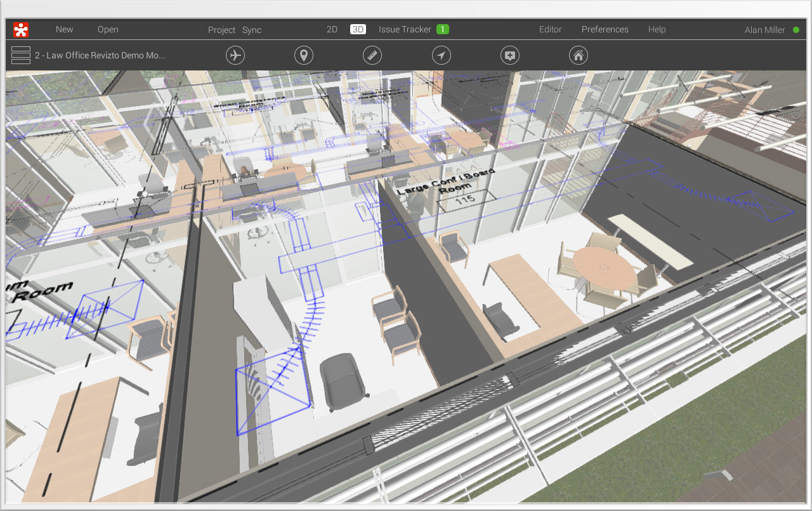
Task: Start a project Sync
Action: 252,29
